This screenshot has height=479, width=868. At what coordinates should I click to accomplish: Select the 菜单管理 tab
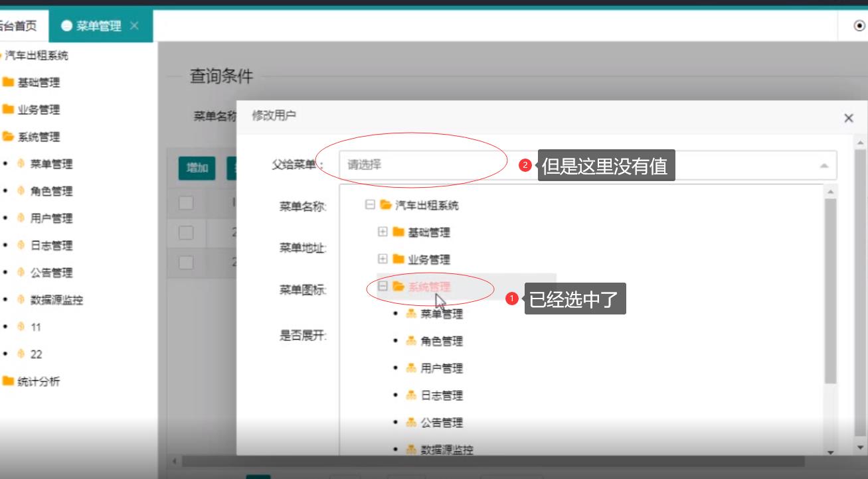pyautogui.click(x=98, y=26)
